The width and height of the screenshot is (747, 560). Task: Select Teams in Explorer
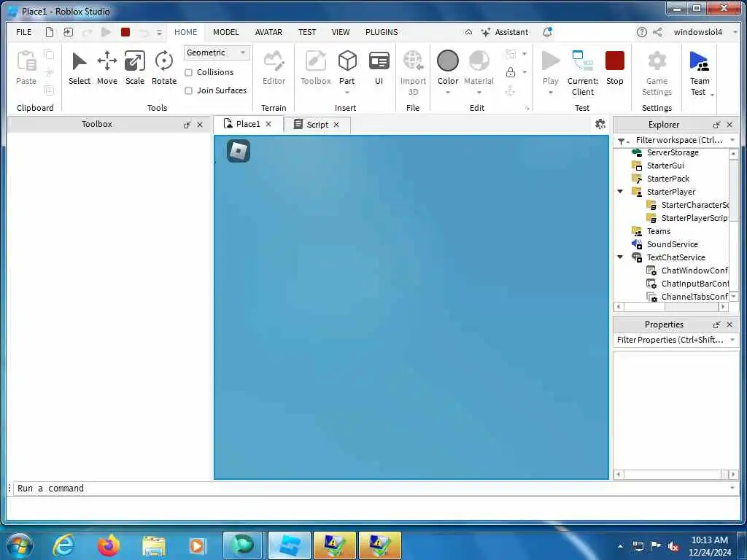click(659, 231)
